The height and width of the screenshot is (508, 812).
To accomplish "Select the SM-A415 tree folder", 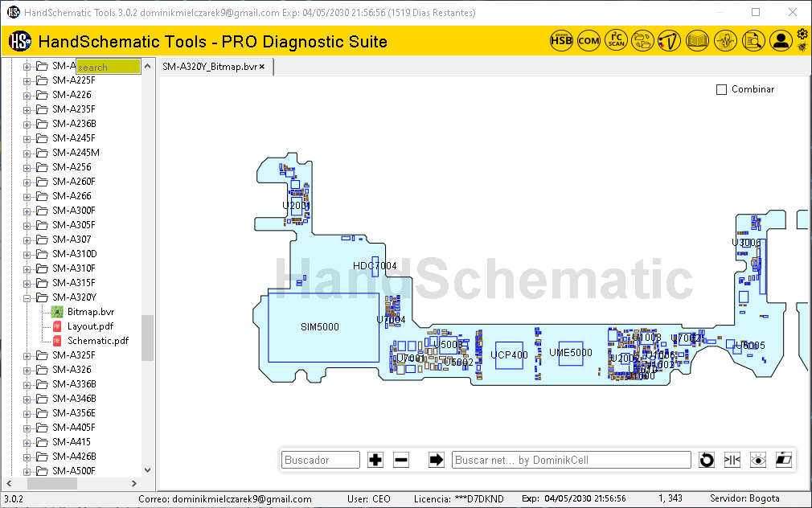I will pyautogui.click(x=72, y=442).
